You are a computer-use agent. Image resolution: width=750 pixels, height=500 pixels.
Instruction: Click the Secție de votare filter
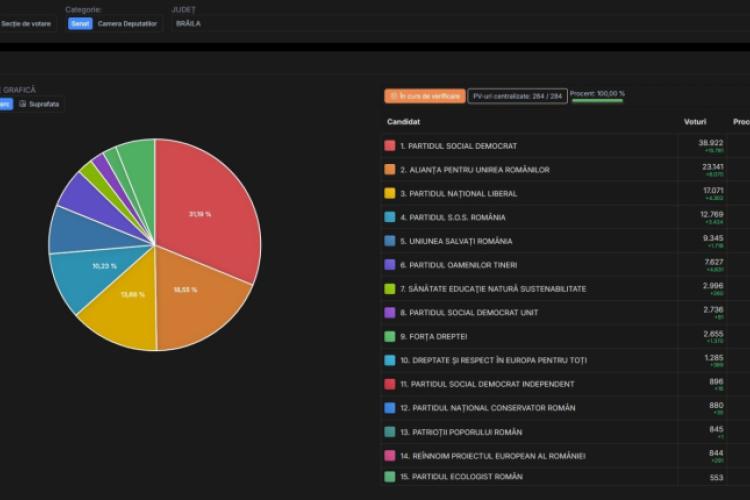click(x=27, y=23)
